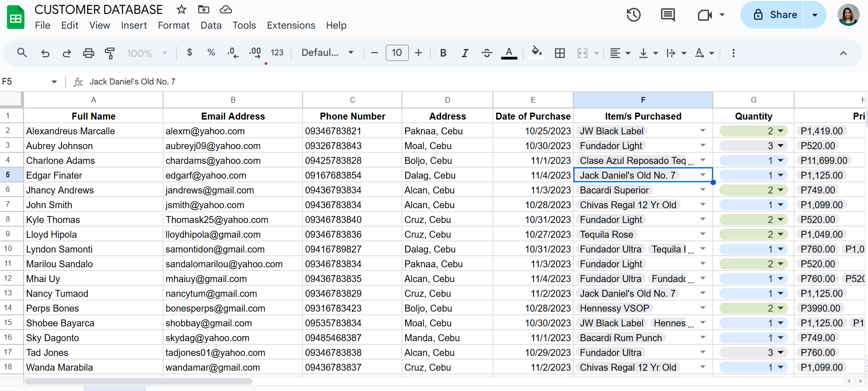This screenshot has height=391, width=868.
Task: Increase decimal places
Action: [255, 53]
